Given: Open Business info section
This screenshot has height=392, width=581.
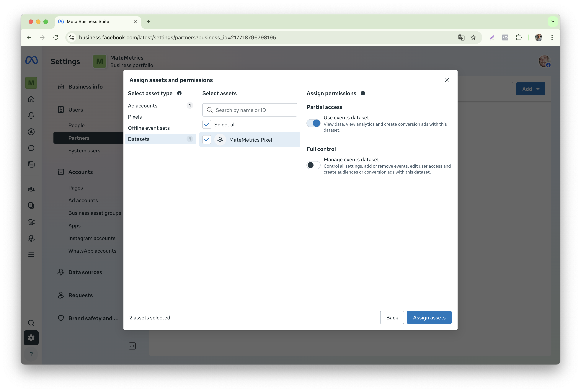Looking at the screenshot, I should point(86,86).
